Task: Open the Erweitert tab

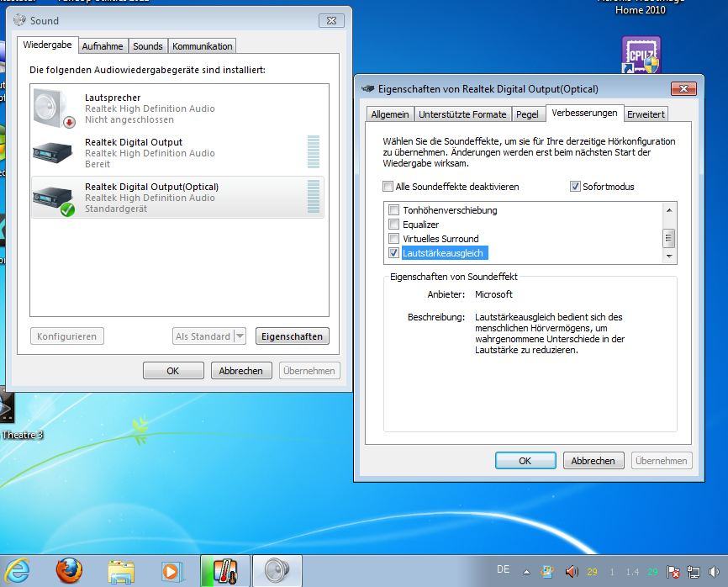Action: tap(646, 114)
